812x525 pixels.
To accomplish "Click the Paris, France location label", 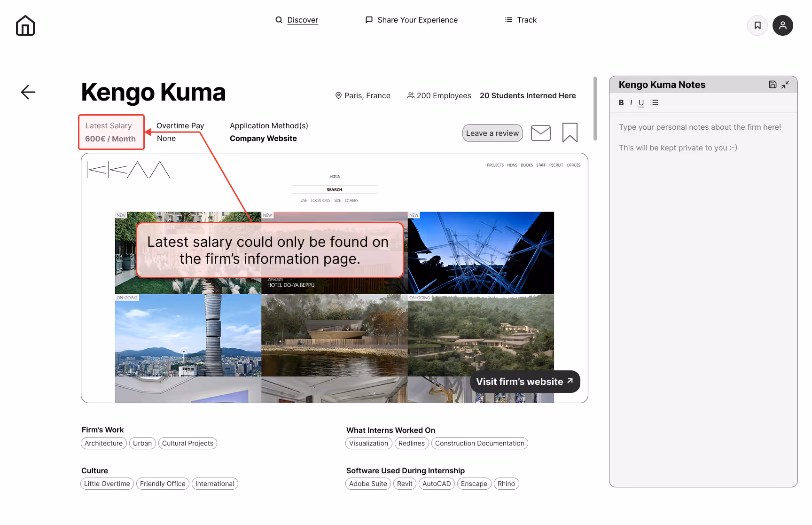I will pos(363,95).
